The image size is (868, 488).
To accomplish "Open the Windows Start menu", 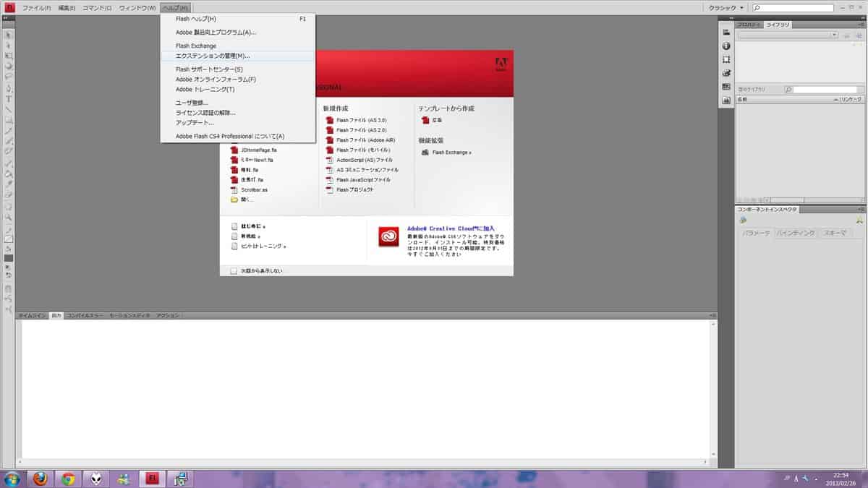I will click(12, 479).
